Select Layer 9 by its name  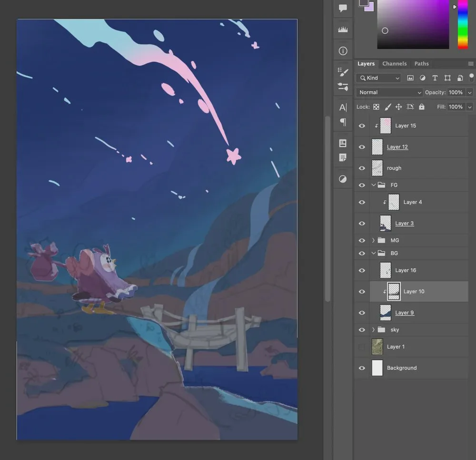(x=404, y=313)
